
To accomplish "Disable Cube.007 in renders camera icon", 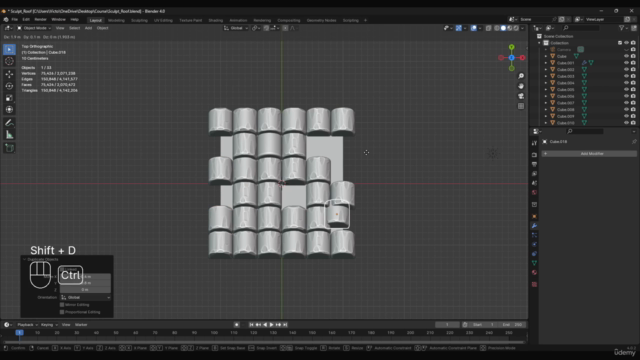I will click(633, 103).
